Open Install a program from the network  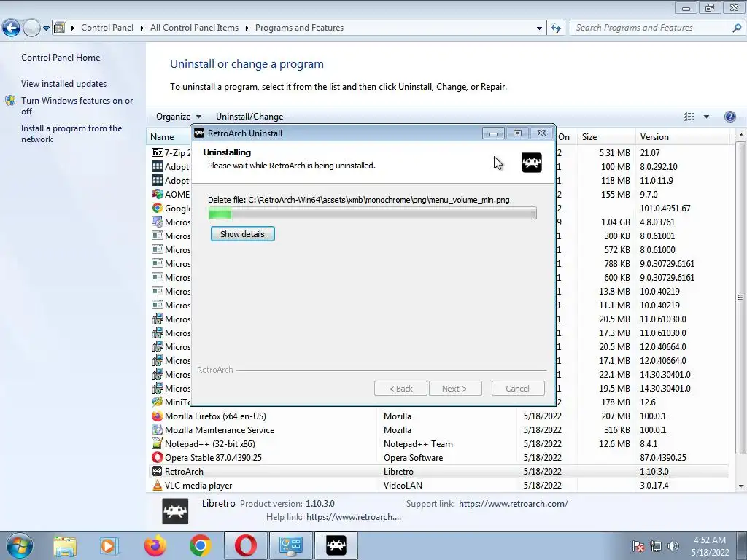click(x=71, y=134)
